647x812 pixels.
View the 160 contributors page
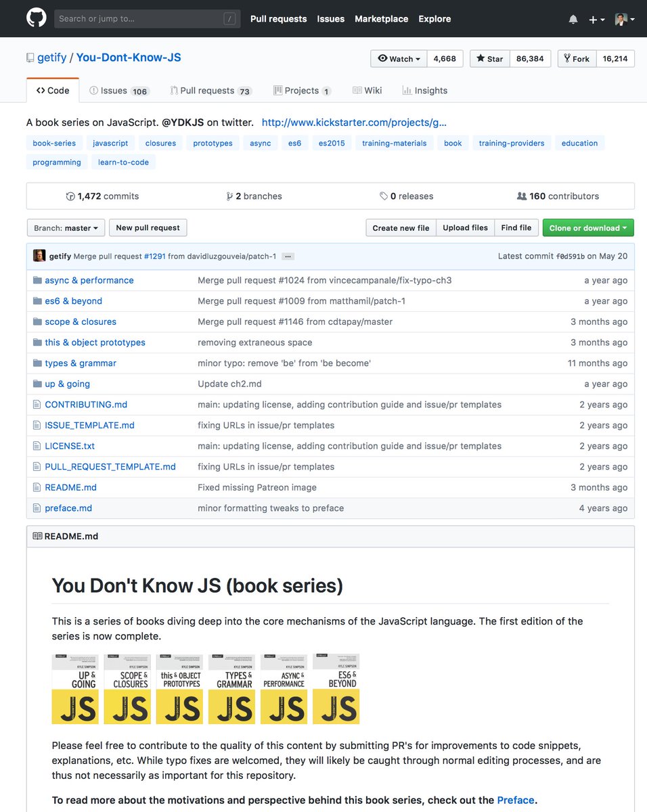click(558, 196)
